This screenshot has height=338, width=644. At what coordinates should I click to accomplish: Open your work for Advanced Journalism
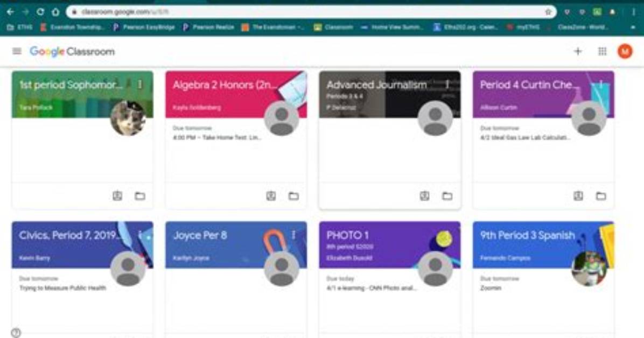point(425,196)
